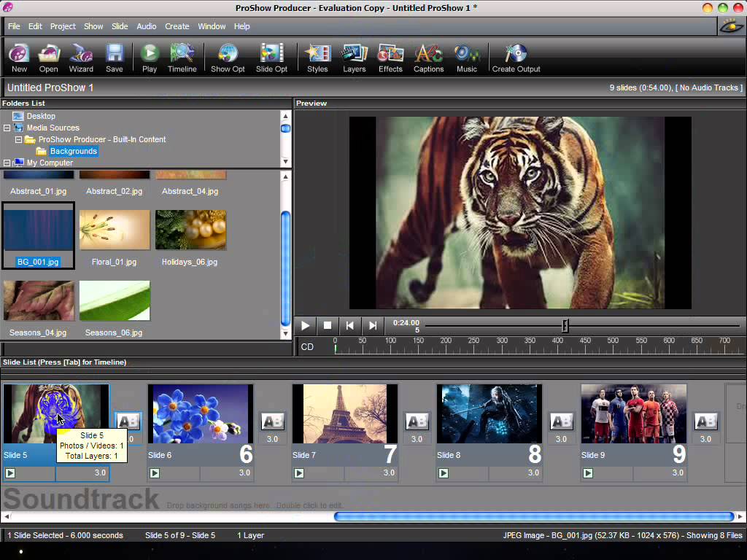Open the Help menu
The width and height of the screenshot is (747, 560).
click(x=241, y=26)
